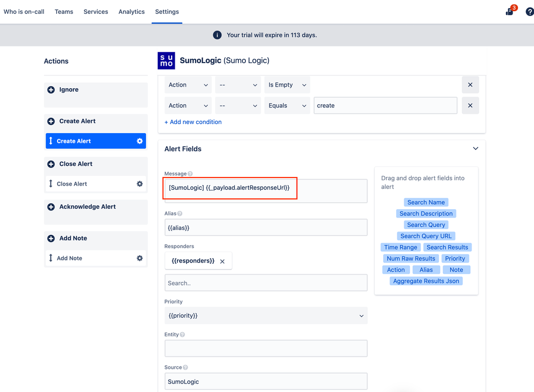
Task: Remove the Equals create condition row
Action: click(x=470, y=106)
